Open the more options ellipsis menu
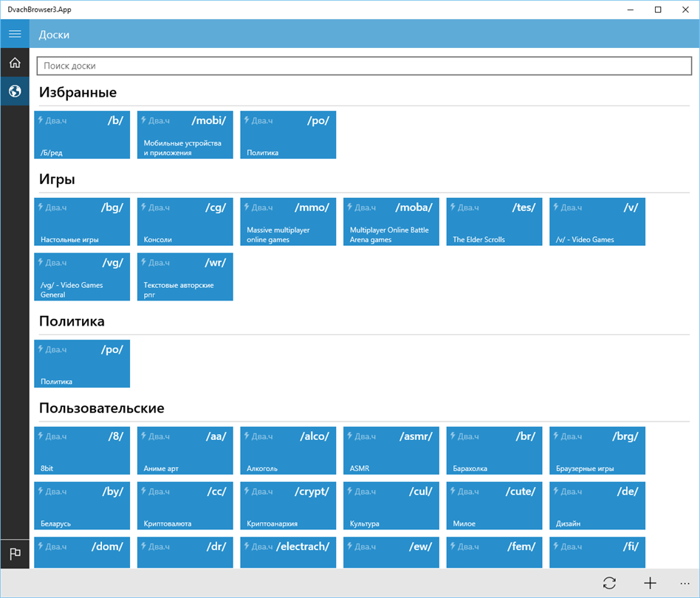 coord(684,582)
